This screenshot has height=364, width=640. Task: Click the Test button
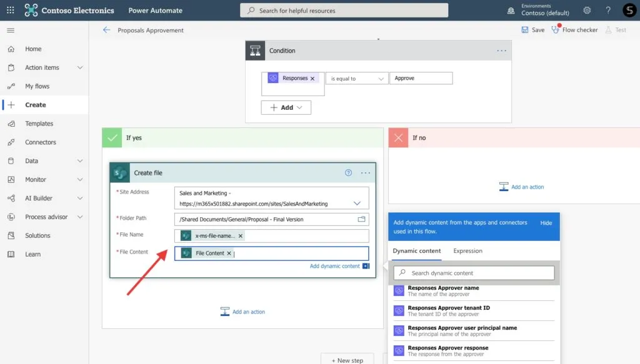point(616,30)
